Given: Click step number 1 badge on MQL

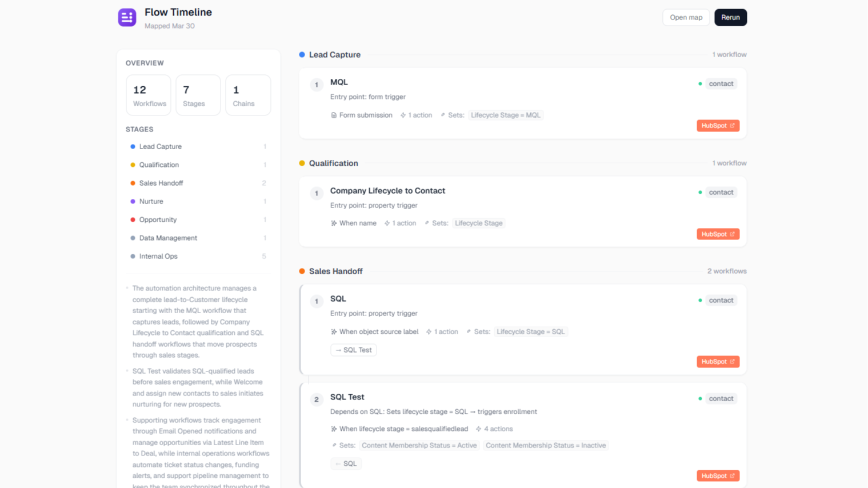Looking at the screenshot, I should (317, 85).
